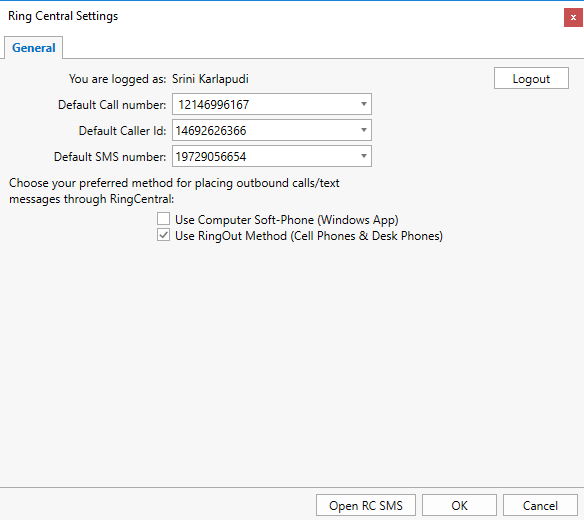Open RC SMS window
The image size is (584, 520).
click(x=366, y=505)
